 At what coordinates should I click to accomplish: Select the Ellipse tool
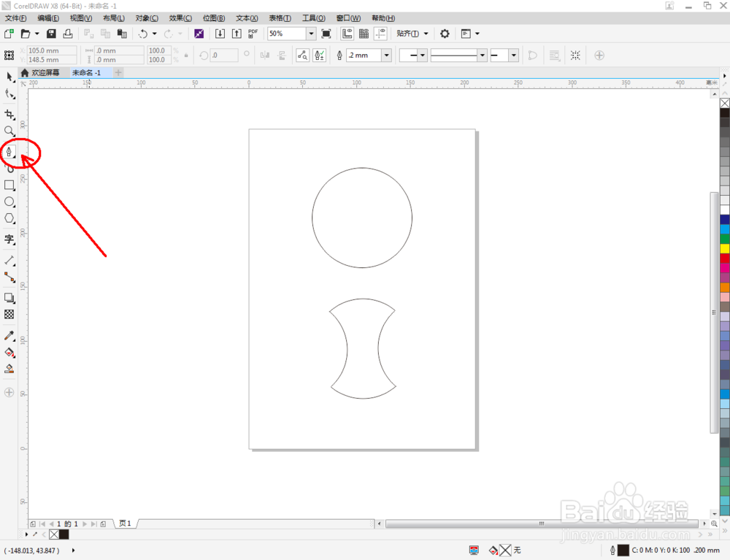(9, 202)
